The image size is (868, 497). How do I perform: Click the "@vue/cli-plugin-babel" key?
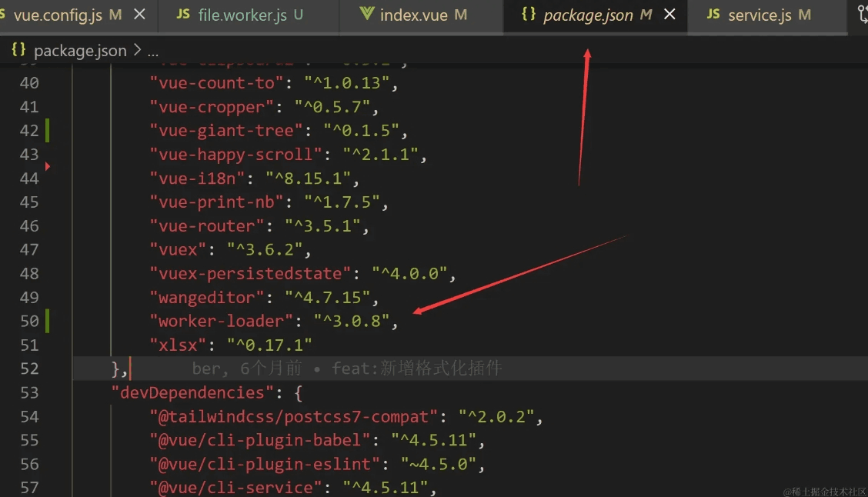(260, 440)
